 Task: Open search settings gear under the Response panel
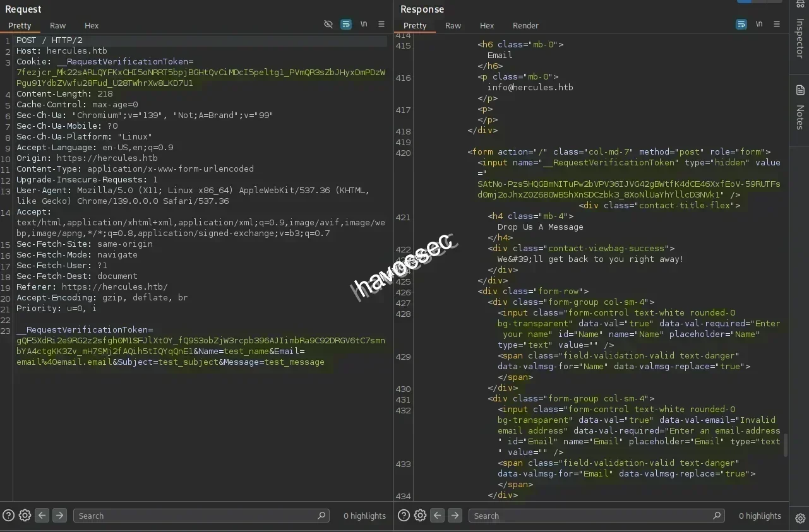420,515
